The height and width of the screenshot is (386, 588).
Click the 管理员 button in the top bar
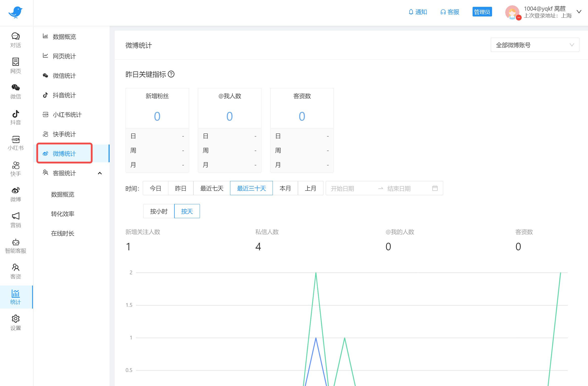click(482, 12)
